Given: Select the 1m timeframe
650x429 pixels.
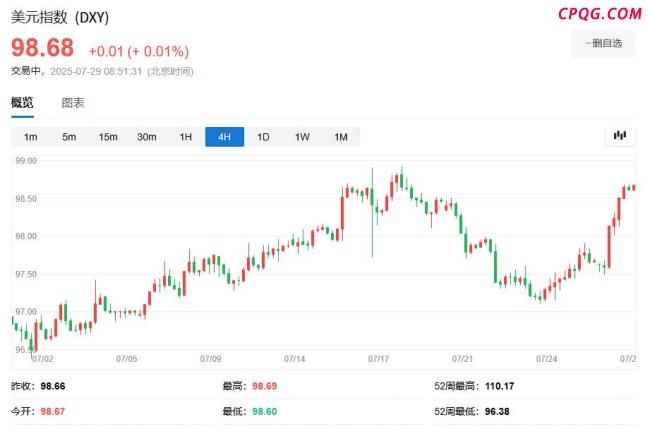Looking at the screenshot, I should pos(30,137).
